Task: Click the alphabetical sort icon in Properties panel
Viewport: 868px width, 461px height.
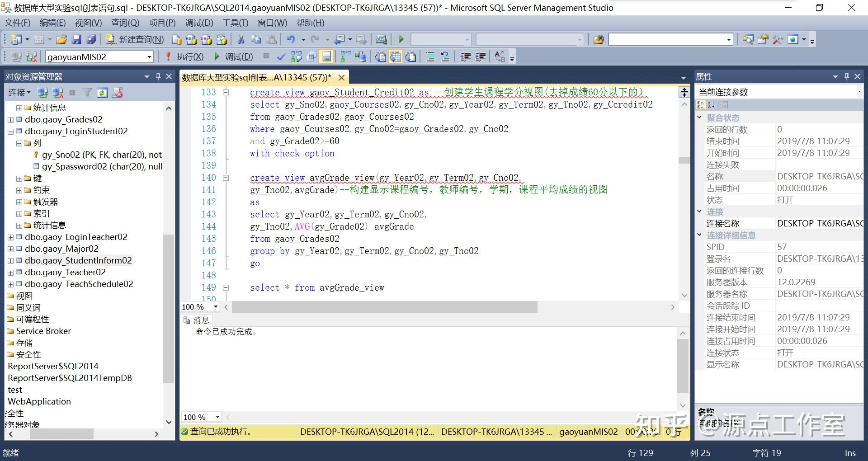Action: coord(711,105)
